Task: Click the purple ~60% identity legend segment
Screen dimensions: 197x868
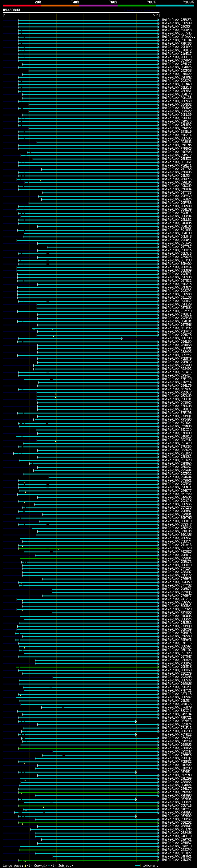Action: [99, 6]
